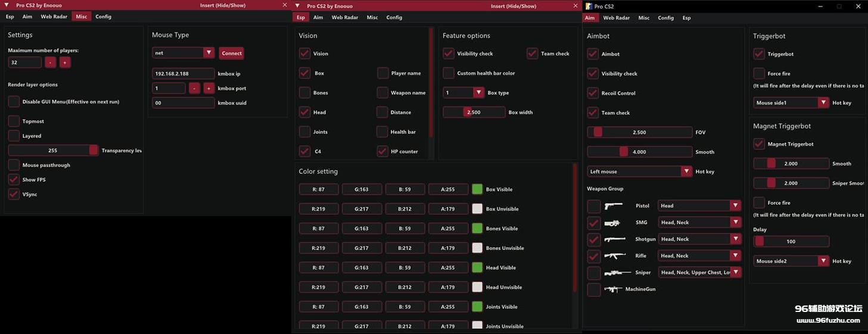Click the Pro CS2 app icon in the right title bar
The height and width of the screenshot is (334, 868).
589,6
